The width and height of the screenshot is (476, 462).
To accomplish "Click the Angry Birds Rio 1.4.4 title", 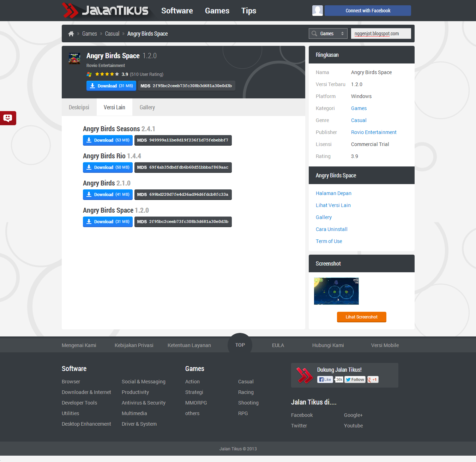I will 112,156.
